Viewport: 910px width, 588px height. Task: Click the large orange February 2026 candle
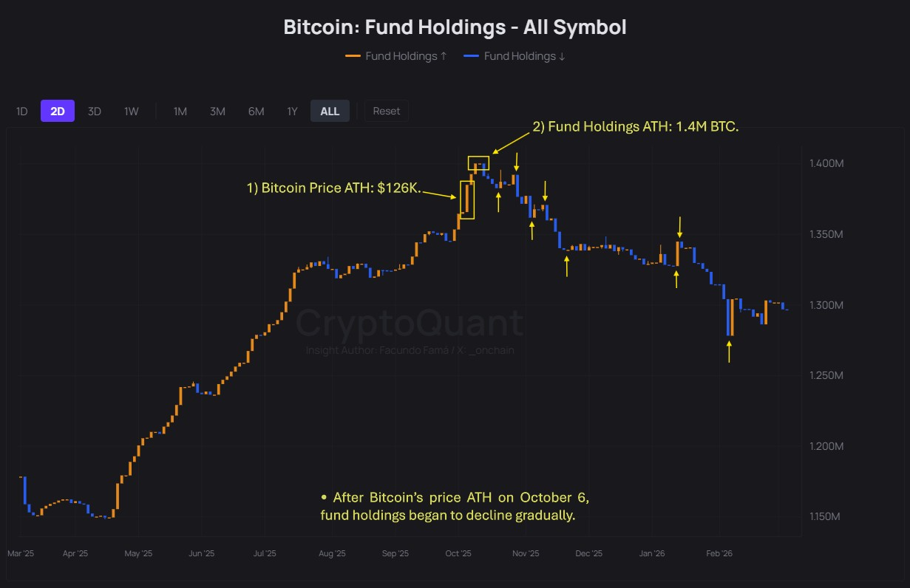730,317
